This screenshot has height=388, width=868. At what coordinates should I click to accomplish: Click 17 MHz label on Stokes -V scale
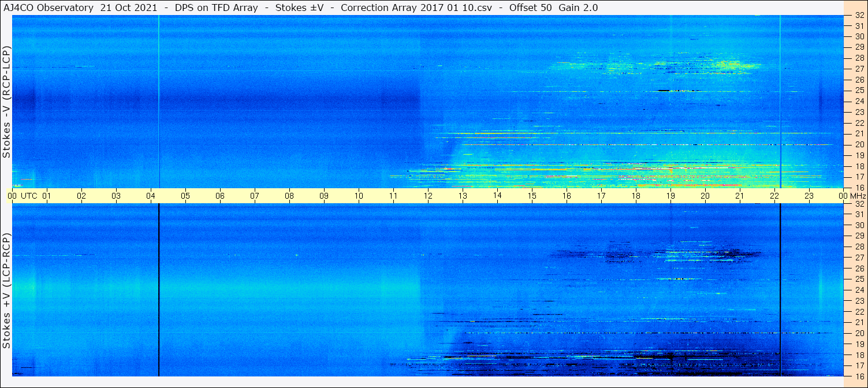pyautogui.click(x=859, y=177)
